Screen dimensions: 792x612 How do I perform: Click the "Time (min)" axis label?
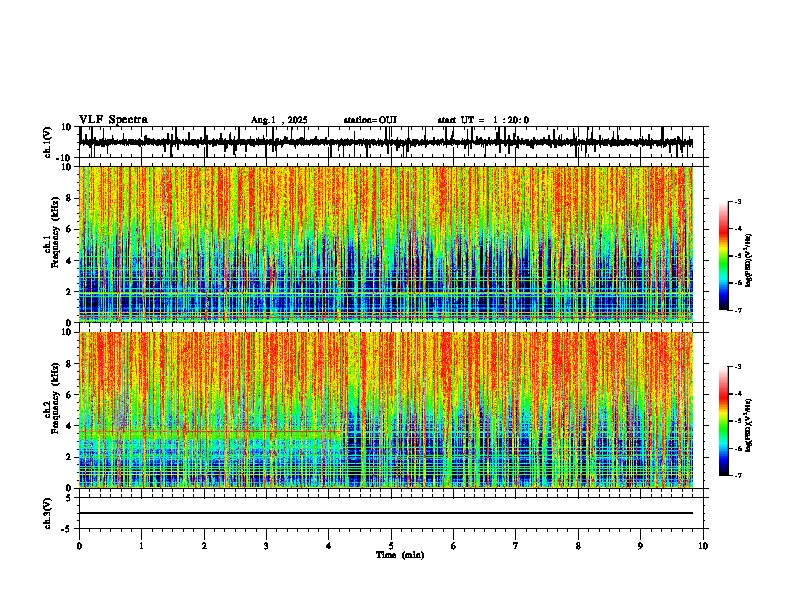tap(400, 555)
